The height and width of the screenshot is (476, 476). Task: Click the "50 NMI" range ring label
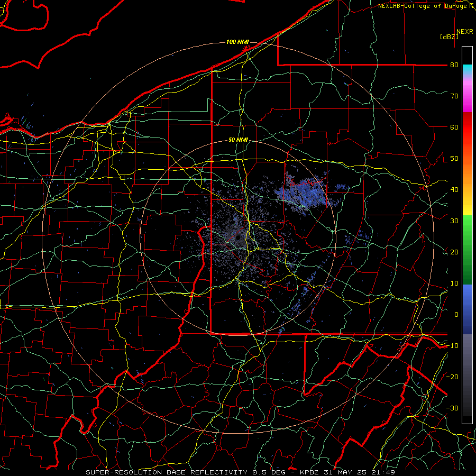[238, 140]
